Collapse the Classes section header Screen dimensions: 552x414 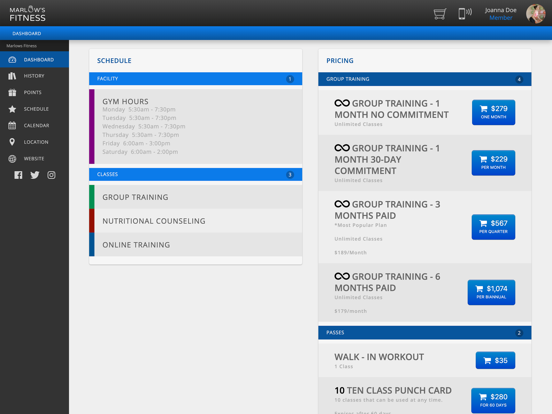[195, 174]
